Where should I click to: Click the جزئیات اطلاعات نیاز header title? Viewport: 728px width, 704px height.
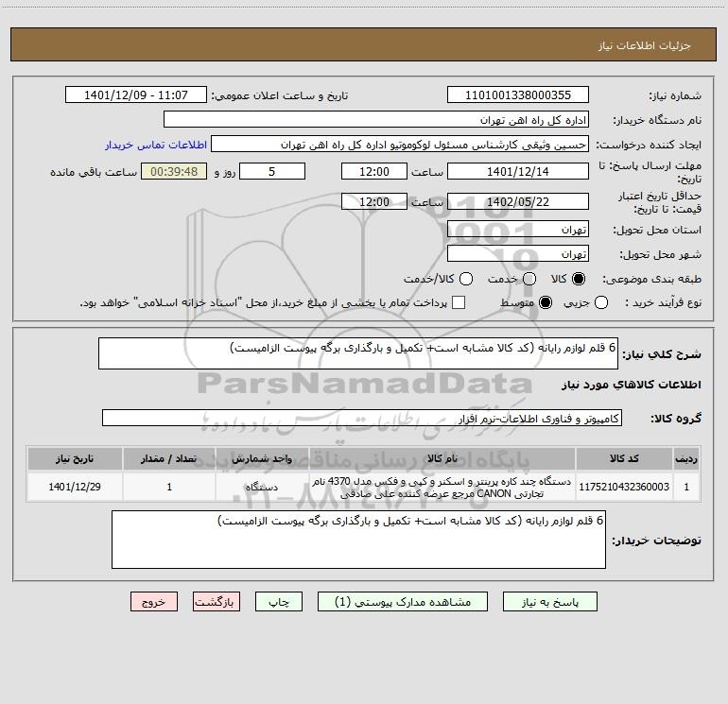point(645,45)
